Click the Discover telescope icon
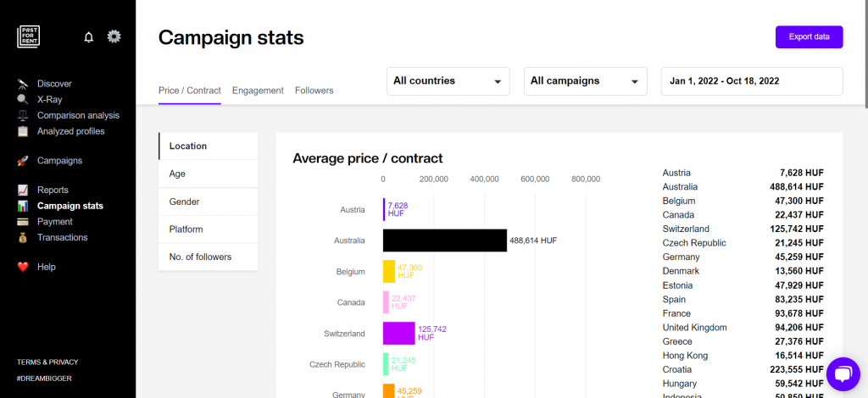 (x=23, y=84)
